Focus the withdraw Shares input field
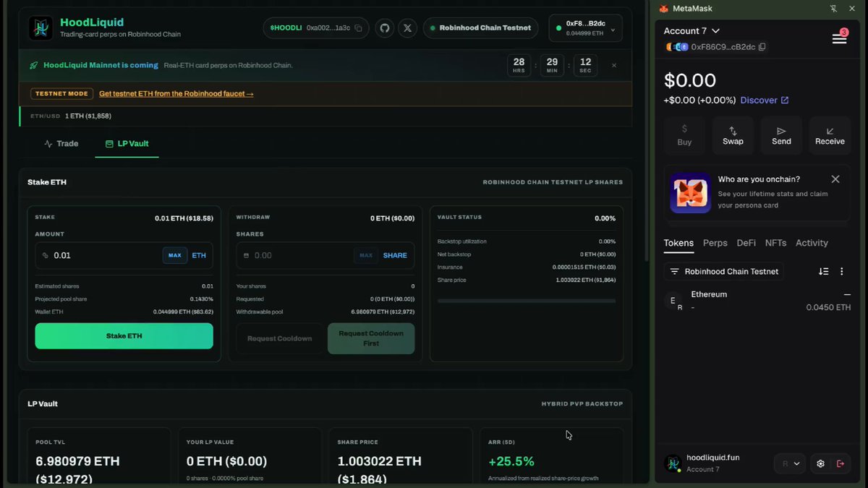This screenshot has height=488, width=868. click(x=325, y=255)
